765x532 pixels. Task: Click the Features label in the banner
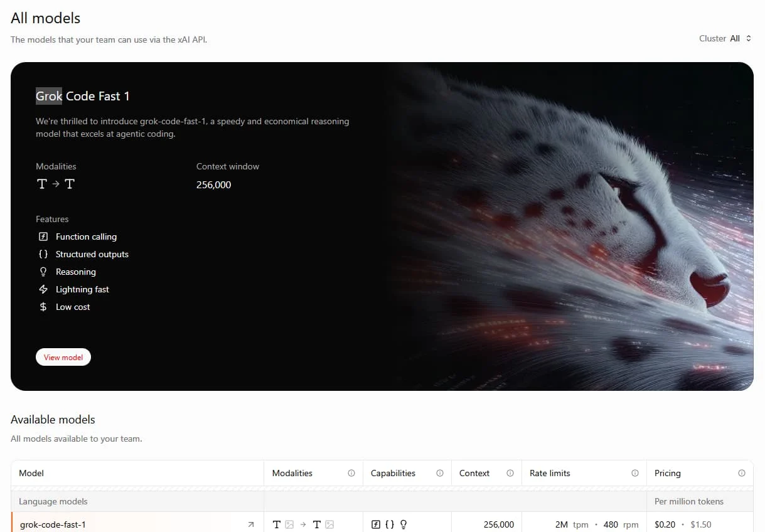point(52,219)
